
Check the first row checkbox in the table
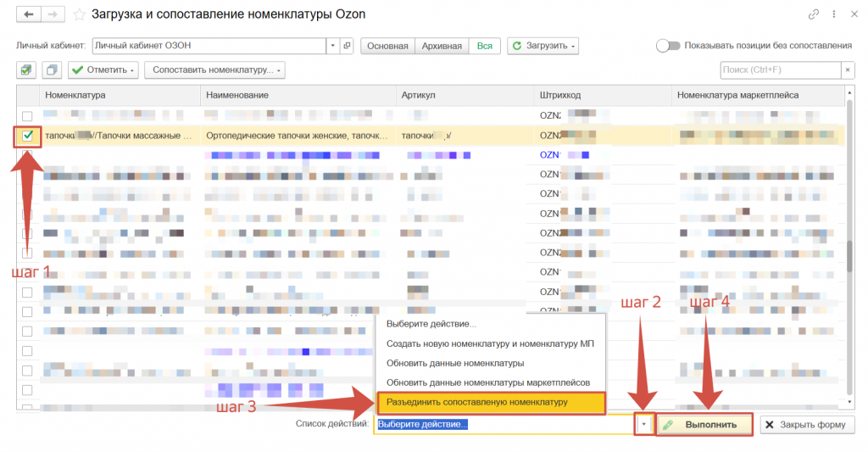point(28,115)
